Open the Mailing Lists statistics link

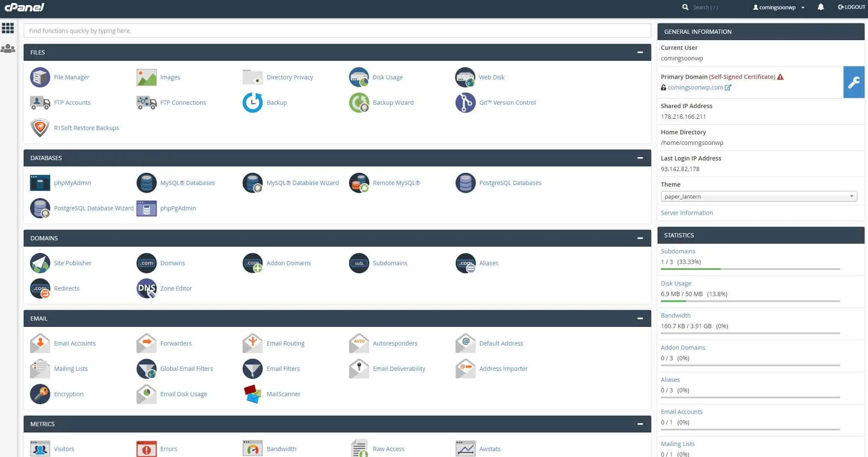pos(678,444)
